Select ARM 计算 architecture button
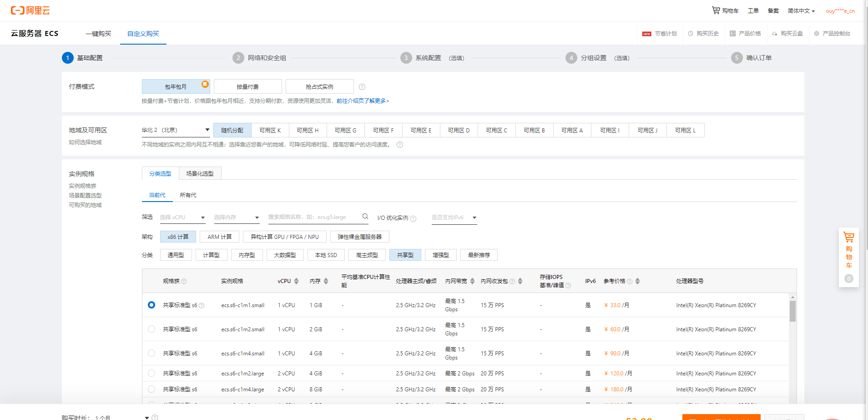Viewport: 868px width, 420px height. pos(219,237)
